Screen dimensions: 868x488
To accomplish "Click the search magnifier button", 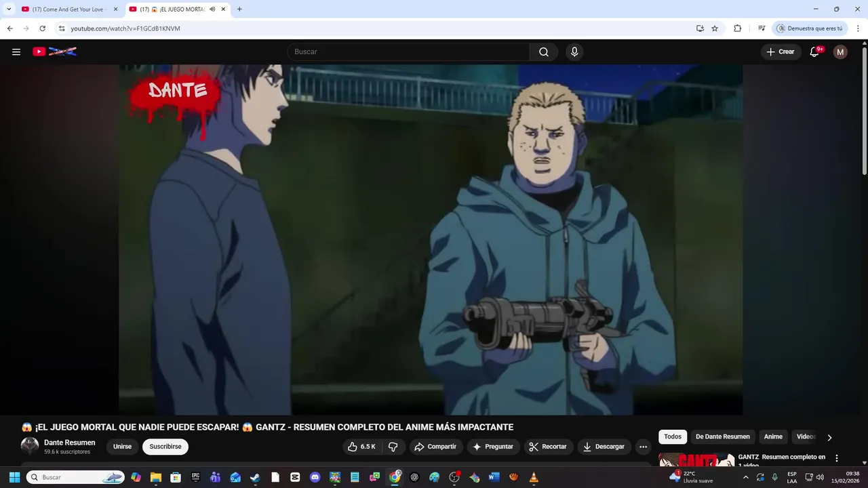I will [x=544, y=52].
